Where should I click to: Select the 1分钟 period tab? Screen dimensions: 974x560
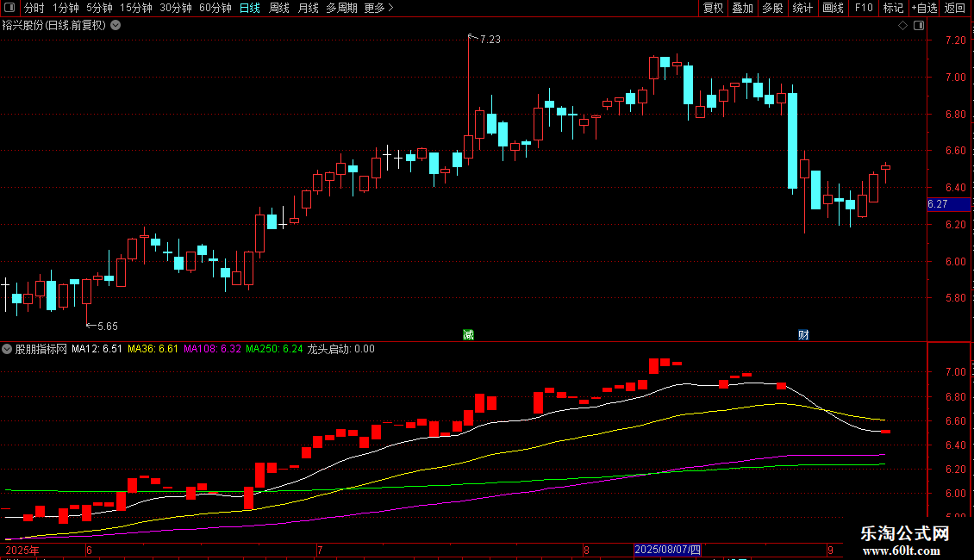coord(66,8)
